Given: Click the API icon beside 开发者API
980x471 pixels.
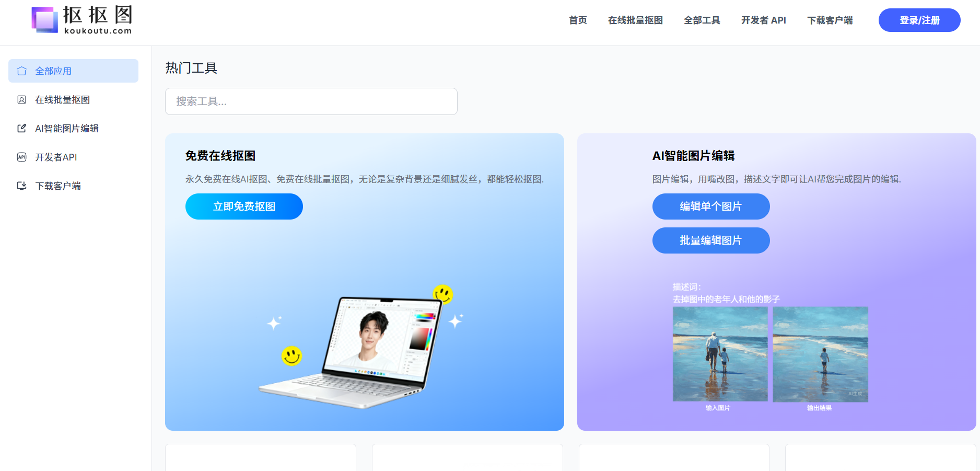Looking at the screenshot, I should [21, 157].
